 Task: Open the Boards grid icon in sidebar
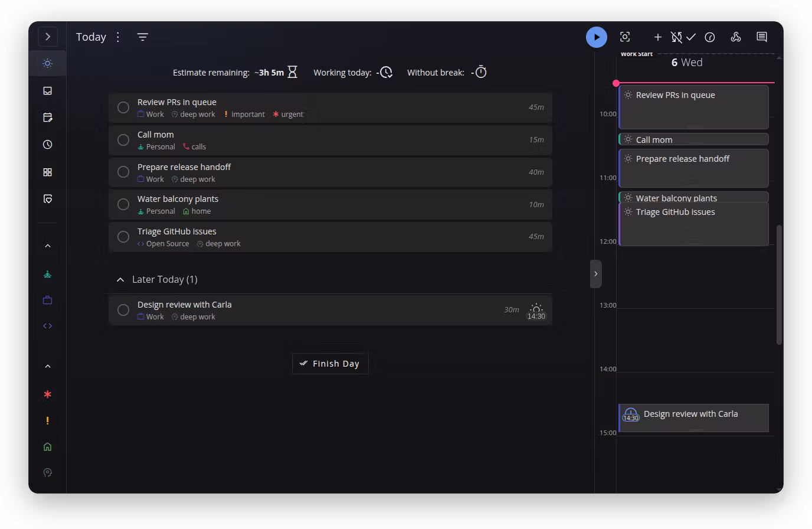(x=48, y=172)
